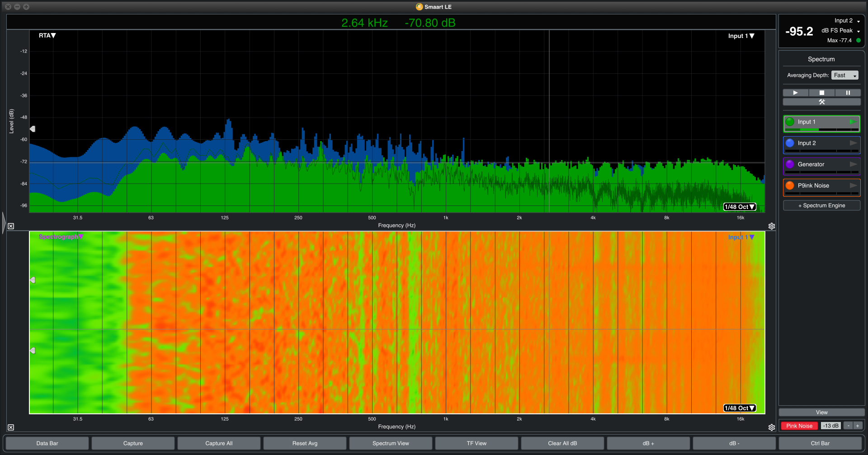
Task: Open RTA plot settings gear
Action: (x=772, y=226)
